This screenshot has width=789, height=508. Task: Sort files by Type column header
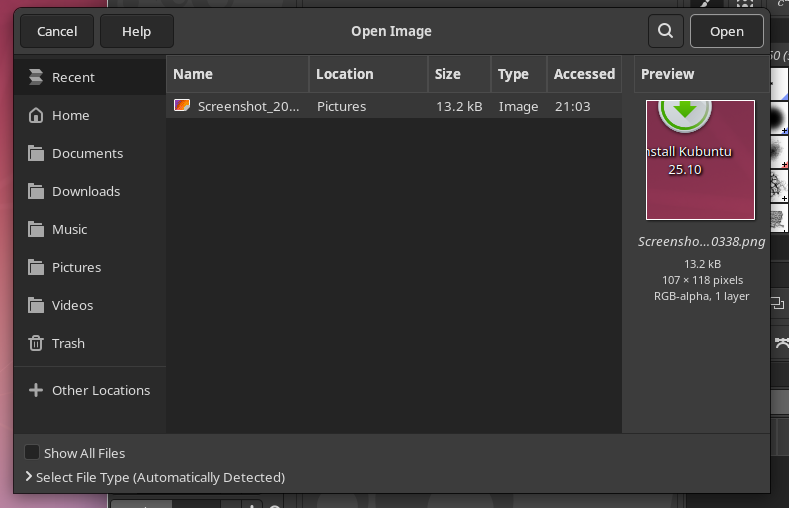click(518, 74)
